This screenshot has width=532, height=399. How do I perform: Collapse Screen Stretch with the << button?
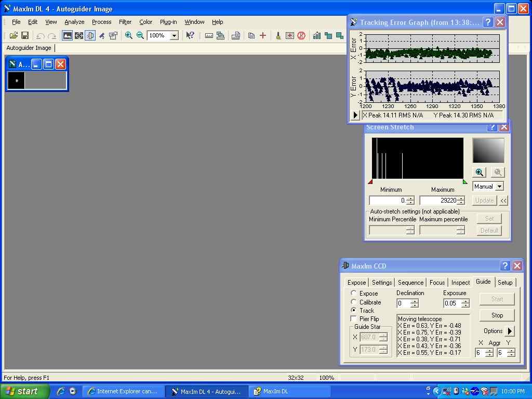pyautogui.click(x=503, y=201)
